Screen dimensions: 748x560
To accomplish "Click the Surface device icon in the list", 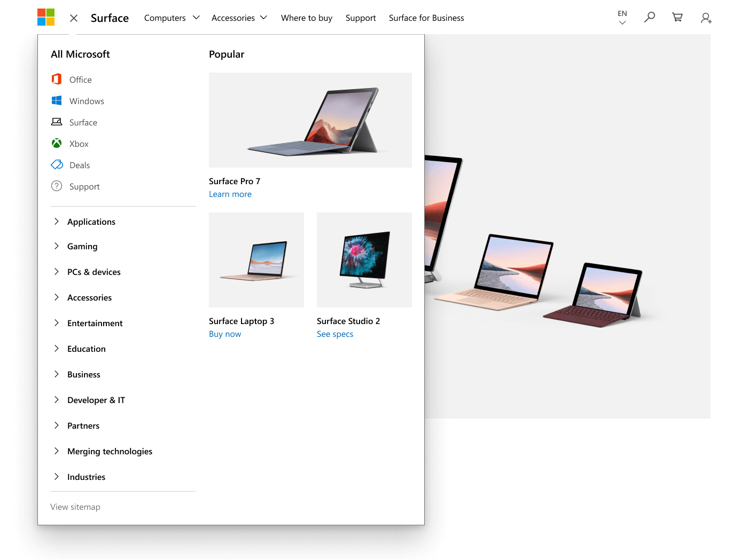I will 57,122.
